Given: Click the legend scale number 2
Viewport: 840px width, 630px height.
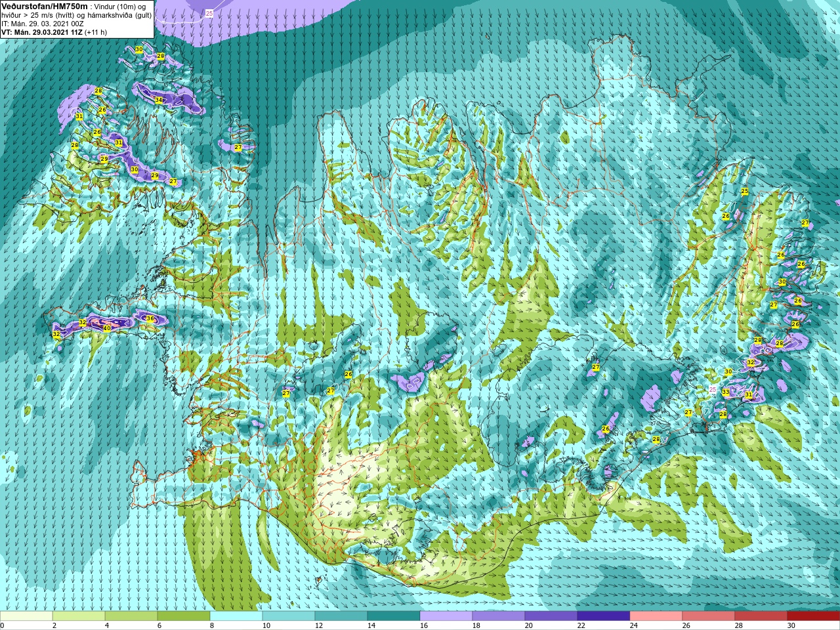Looking at the screenshot, I should 54,625.
